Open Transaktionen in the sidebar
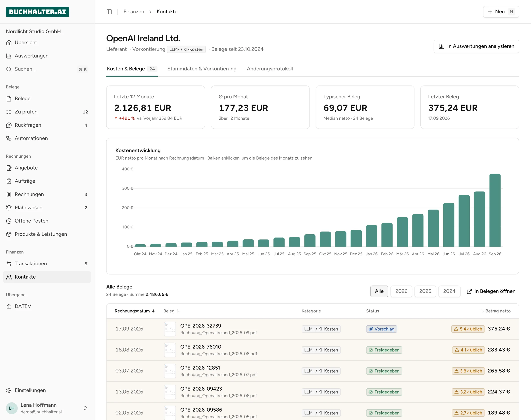 [47, 264]
